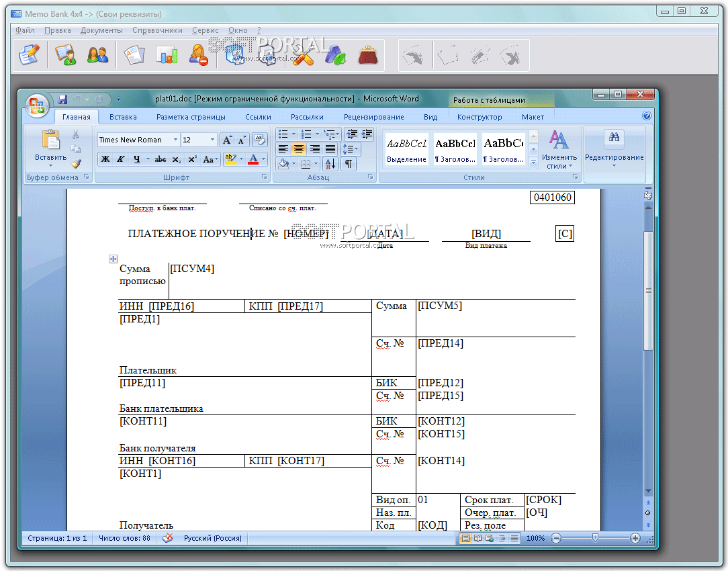The width and height of the screenshot is (728, 571).
Task: Click the Sort (А-Я) icon
Action: [x=330, y=163]
